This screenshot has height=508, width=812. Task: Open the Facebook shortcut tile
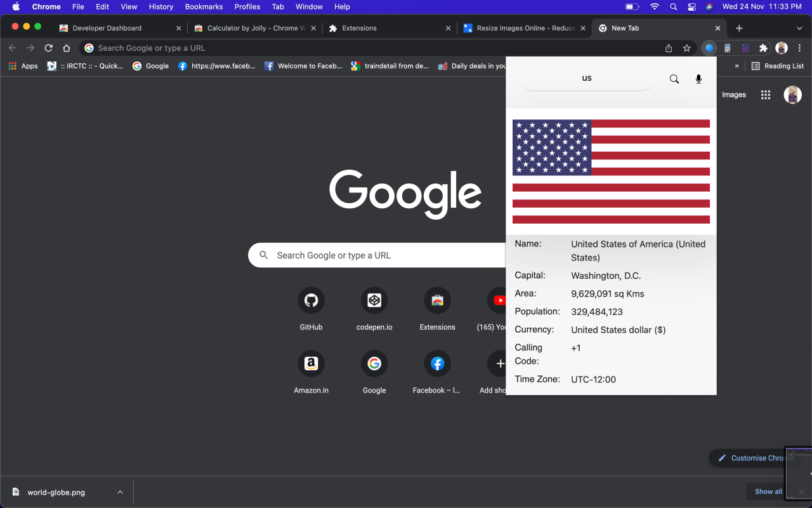pyautogui.click(x=438, y=372)
